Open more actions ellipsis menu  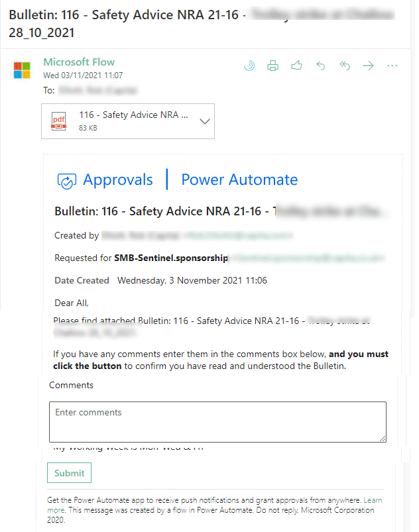click(x=392, y=66)
